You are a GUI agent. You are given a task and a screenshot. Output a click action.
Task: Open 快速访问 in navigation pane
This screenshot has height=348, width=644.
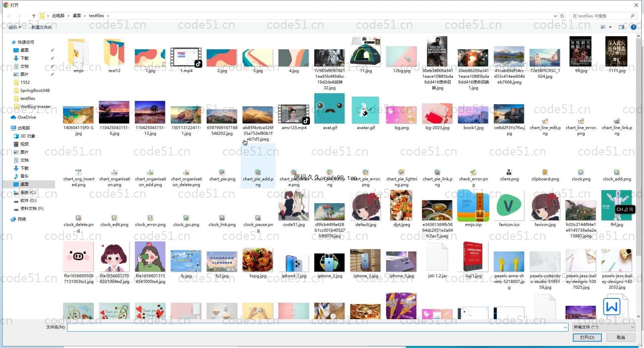(25, 42)
